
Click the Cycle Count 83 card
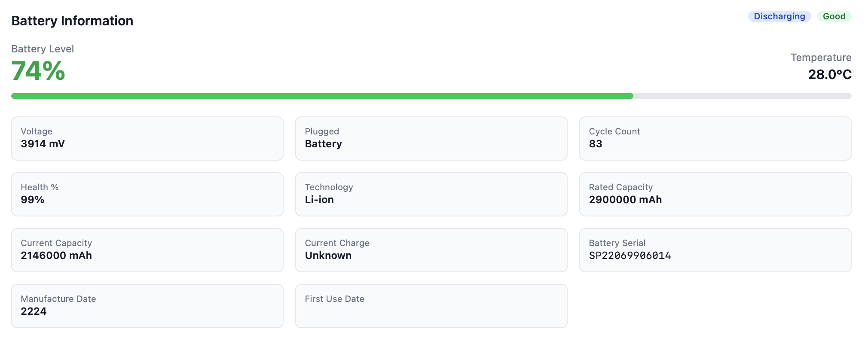coord(715,138)
